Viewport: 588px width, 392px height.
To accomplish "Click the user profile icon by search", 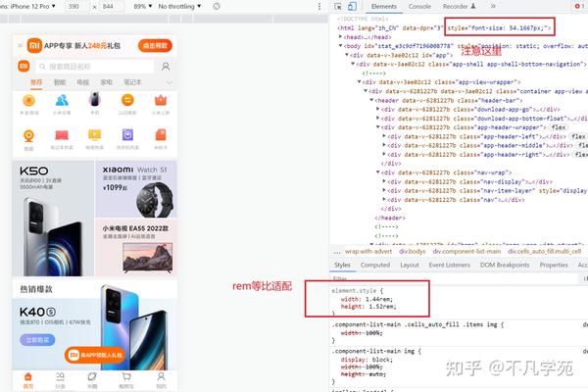I will pos(166,67).
